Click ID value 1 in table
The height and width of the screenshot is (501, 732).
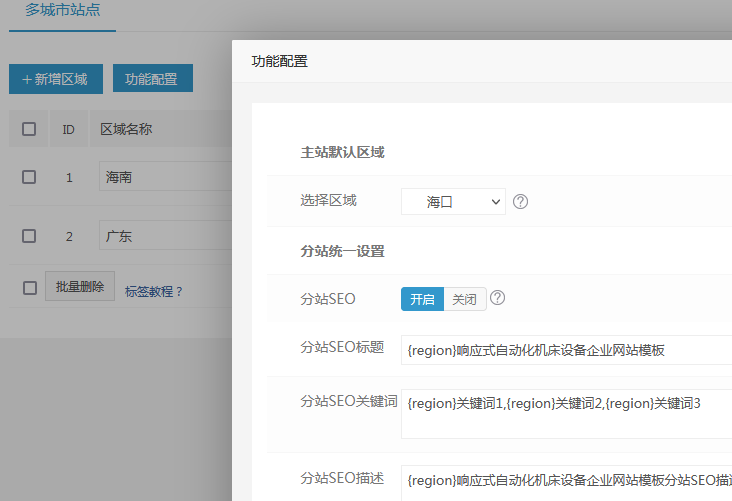click(69, 177)
